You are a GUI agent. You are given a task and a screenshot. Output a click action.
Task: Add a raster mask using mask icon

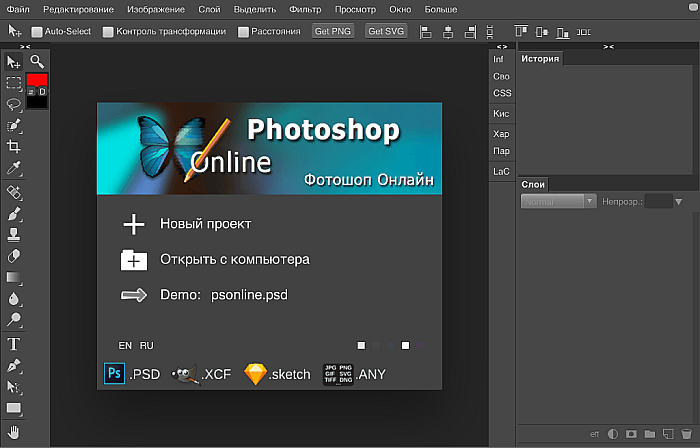[x=631, y=434]
